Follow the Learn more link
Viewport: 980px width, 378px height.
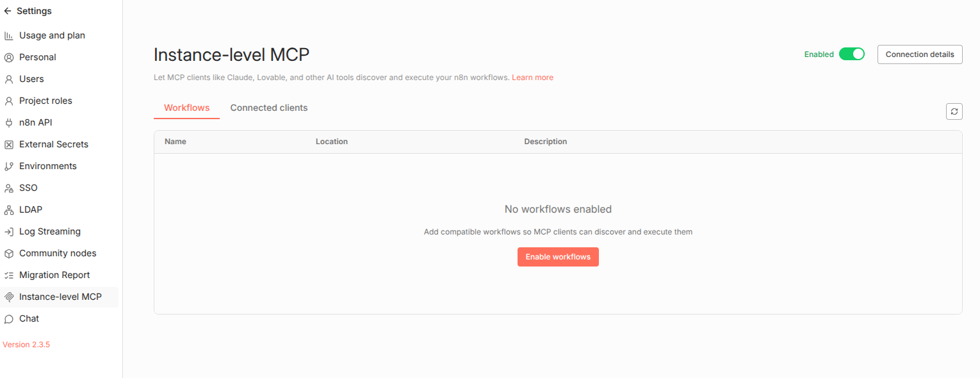pos(532,78)
